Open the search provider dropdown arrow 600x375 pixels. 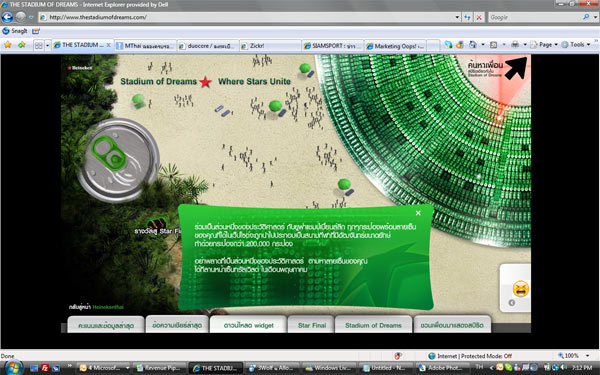(595, 17)
